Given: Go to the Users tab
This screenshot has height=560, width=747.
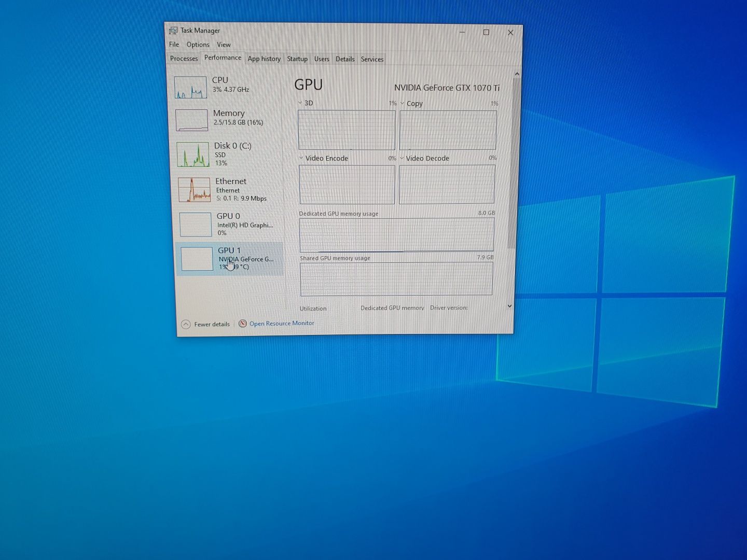Looking at the screenshot, I should pos(322,59).
